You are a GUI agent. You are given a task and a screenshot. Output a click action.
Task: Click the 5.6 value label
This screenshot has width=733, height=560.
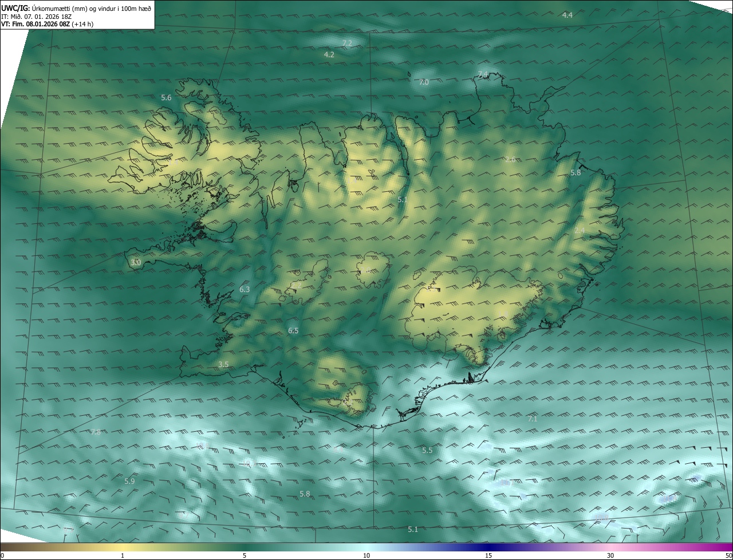[166, 98]
